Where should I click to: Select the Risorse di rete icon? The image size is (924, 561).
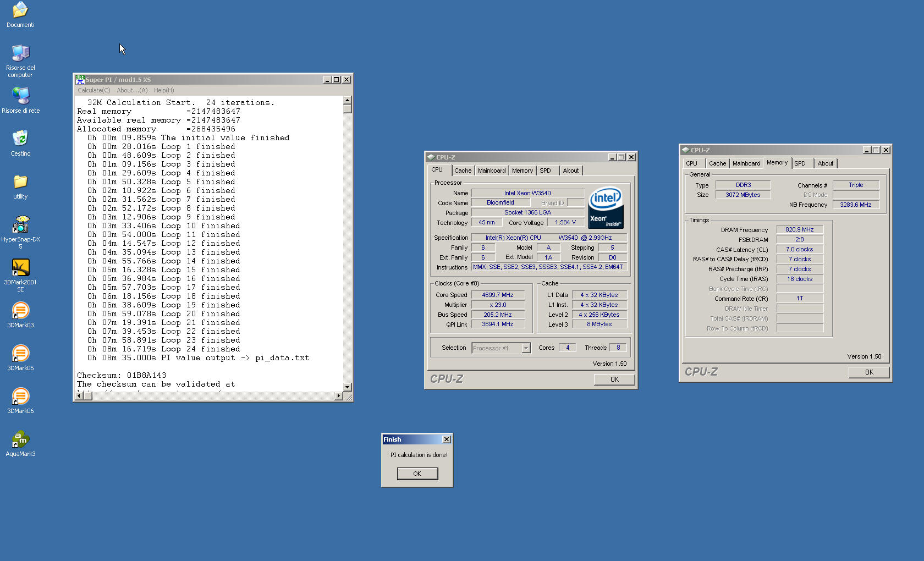point(20,96)
